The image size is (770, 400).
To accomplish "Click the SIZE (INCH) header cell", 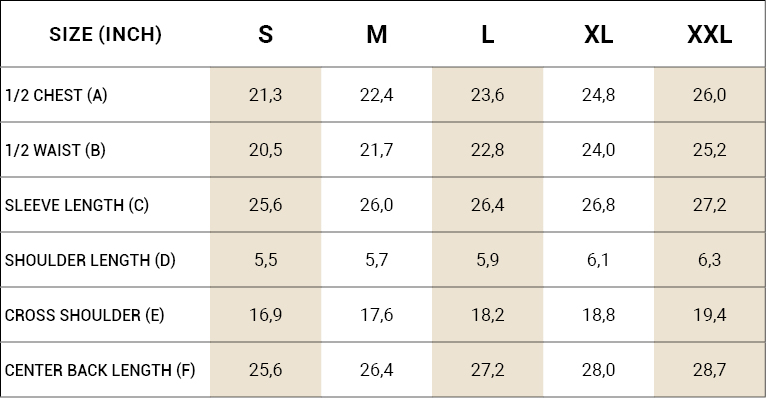I will click(105, 35).
